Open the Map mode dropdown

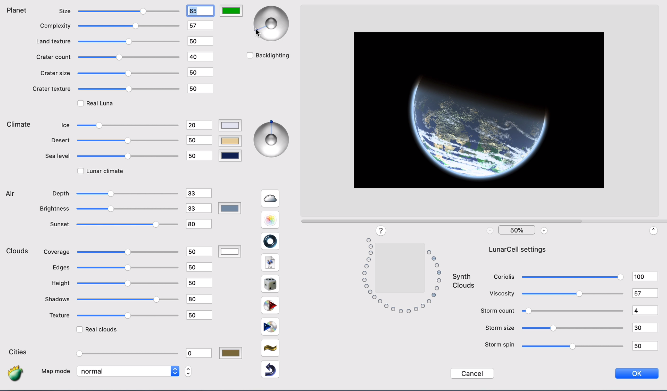coord(128,371)
